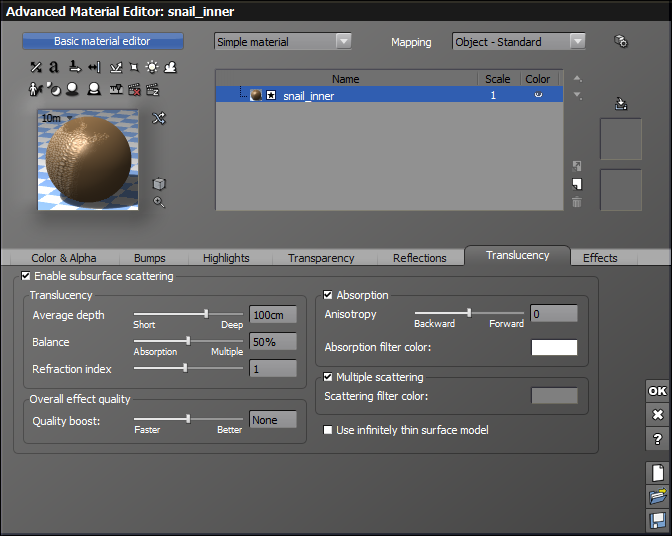Uncheck the Absorption checkbox
672x536 pixels.
328,295
